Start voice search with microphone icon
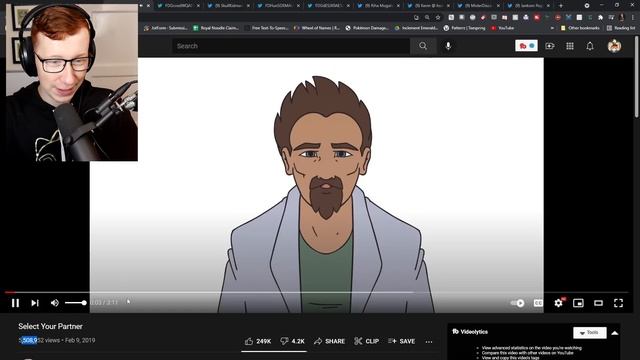Image resolution: width=640 pixels, height=360 pixels. coord(448,46)
